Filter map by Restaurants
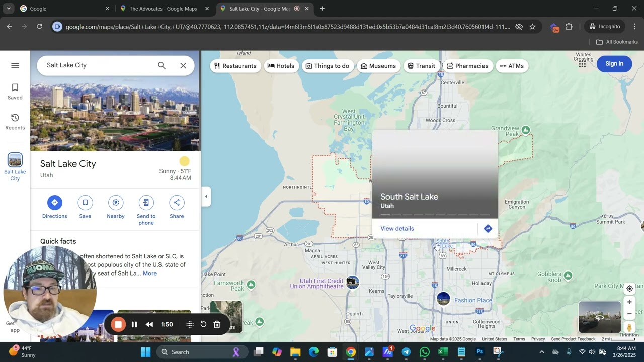The width and height of the screenshot is (644, 362). (235, 66)
